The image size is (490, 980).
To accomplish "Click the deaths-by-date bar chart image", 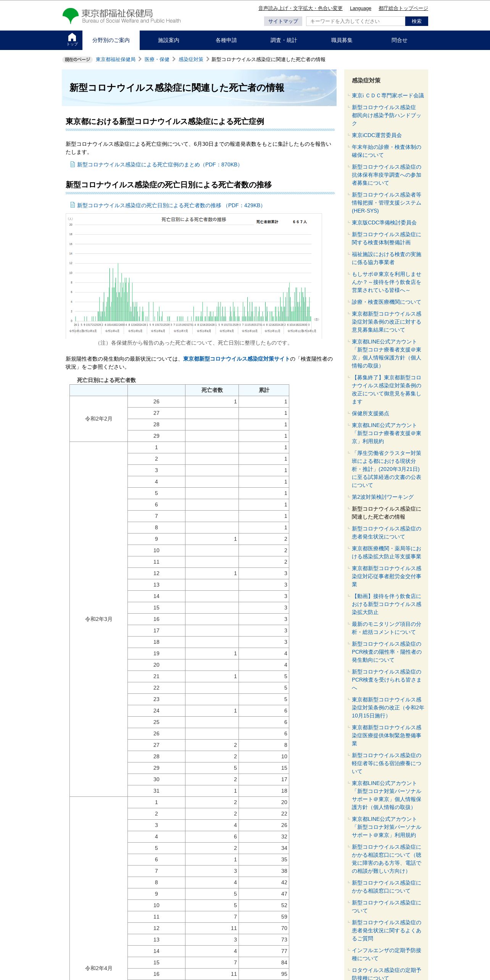I will (194, 276).
